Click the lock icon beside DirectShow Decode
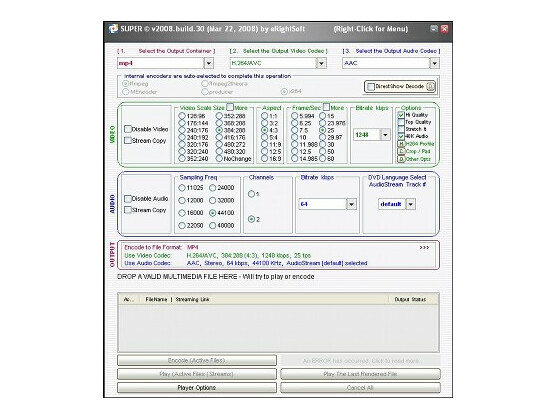Image resolution: width=557 pixels, height=418 pixels. 430,86
